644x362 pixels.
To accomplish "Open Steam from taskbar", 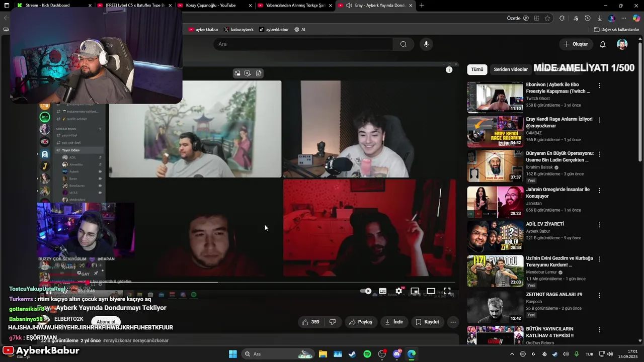I will click(x=352, y=354).
